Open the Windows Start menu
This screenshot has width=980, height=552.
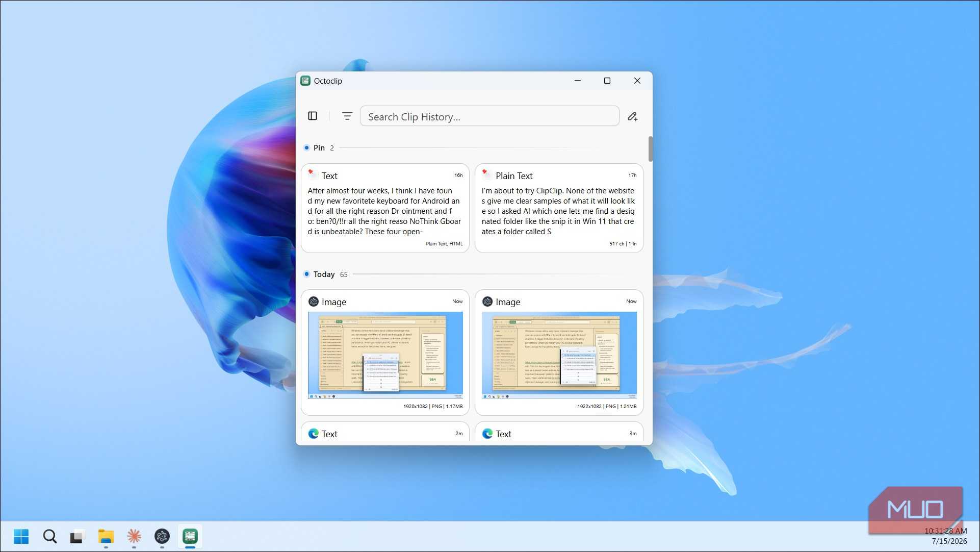point(21,536)
